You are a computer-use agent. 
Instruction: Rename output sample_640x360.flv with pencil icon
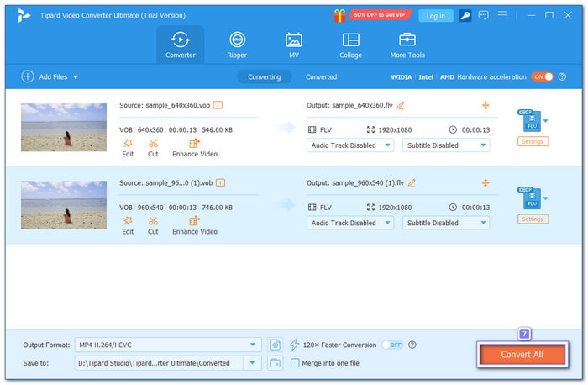click(x=401, y=105)
